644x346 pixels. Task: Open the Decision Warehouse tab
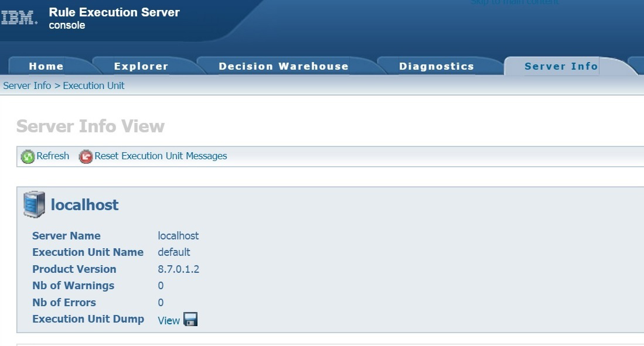(x=284, y=66)
